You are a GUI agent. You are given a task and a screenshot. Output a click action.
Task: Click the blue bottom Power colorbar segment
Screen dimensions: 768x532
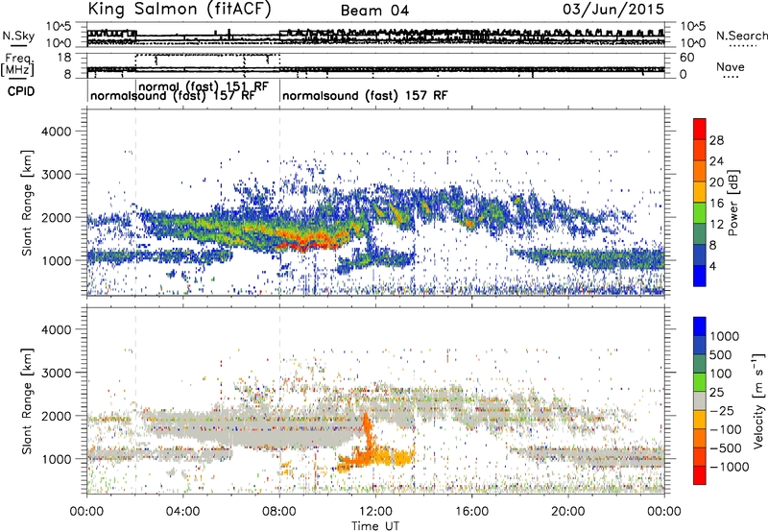click(700, 276)
